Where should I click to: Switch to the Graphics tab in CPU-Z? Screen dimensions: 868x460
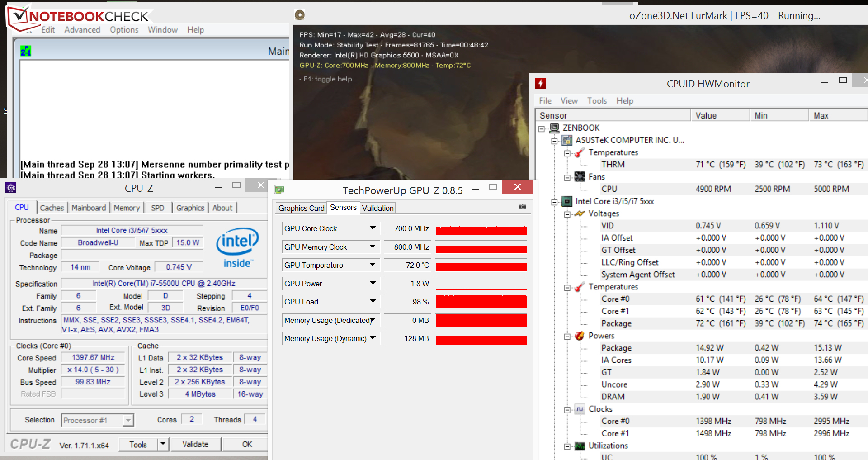190,208
